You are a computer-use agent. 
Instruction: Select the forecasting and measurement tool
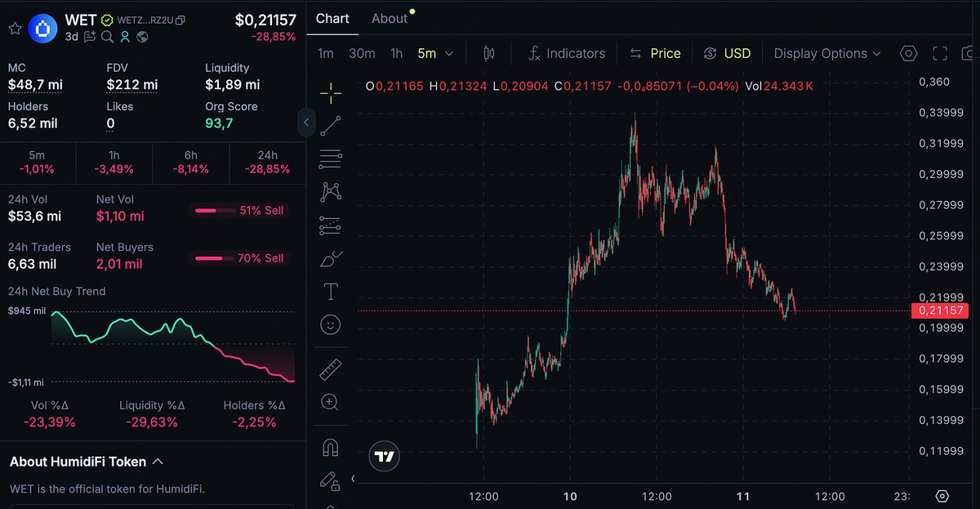[x=331, y=225]
